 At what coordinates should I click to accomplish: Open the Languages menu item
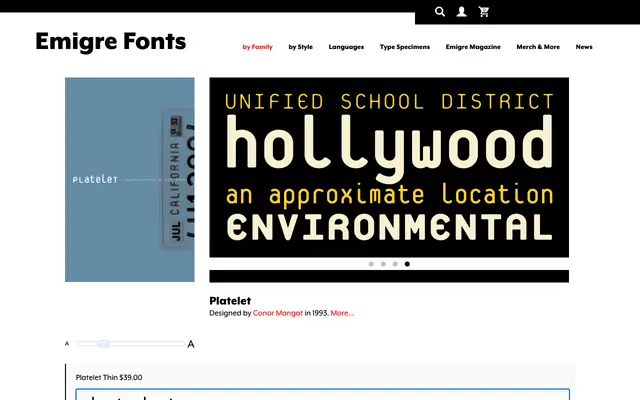(346, 47)
